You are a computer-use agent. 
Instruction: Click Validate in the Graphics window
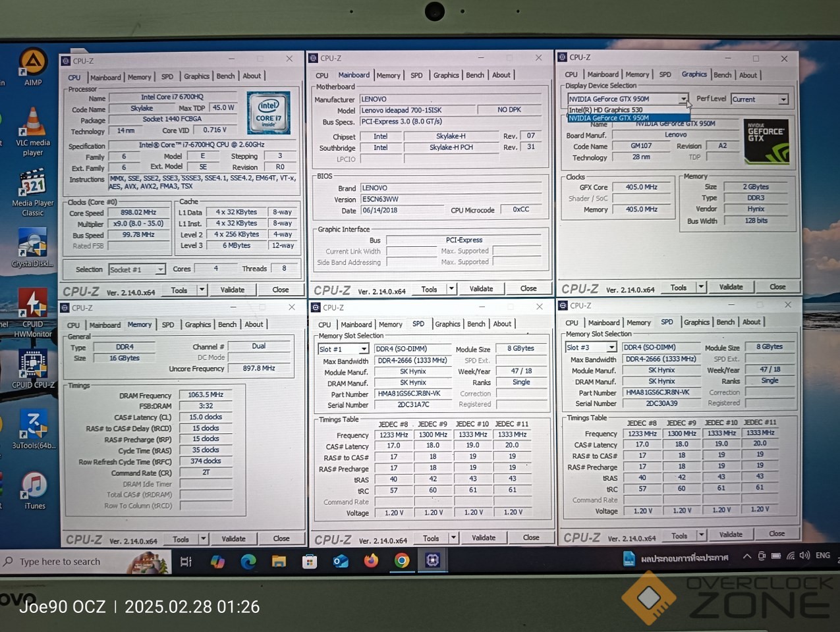click(731, 287)
